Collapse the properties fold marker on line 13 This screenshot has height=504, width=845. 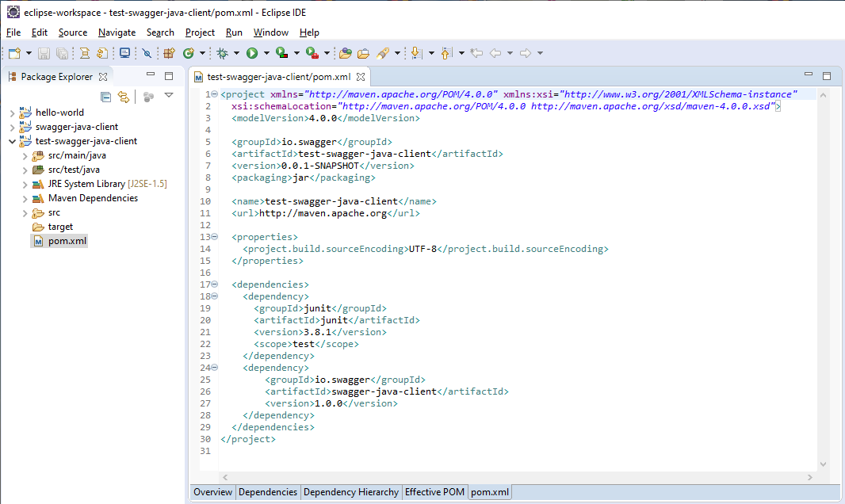tap(215, 237)
